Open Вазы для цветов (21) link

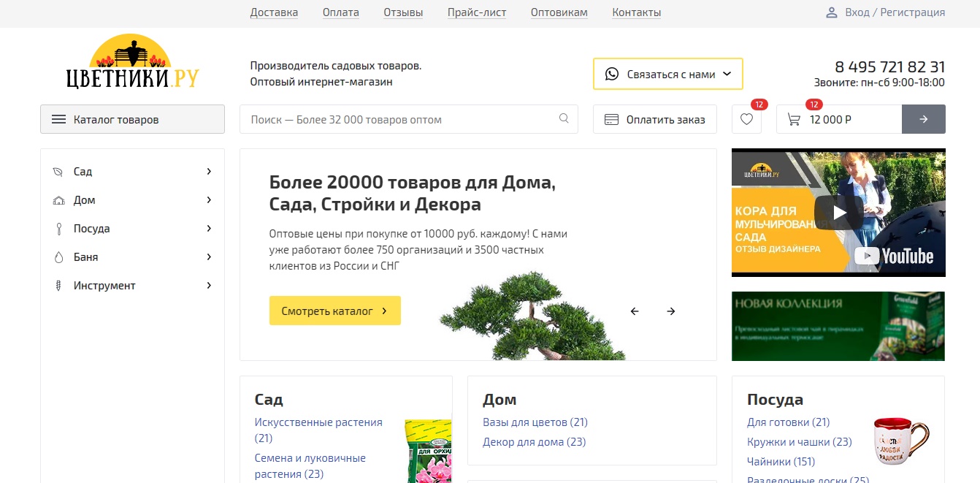click(x=535, y=422)
